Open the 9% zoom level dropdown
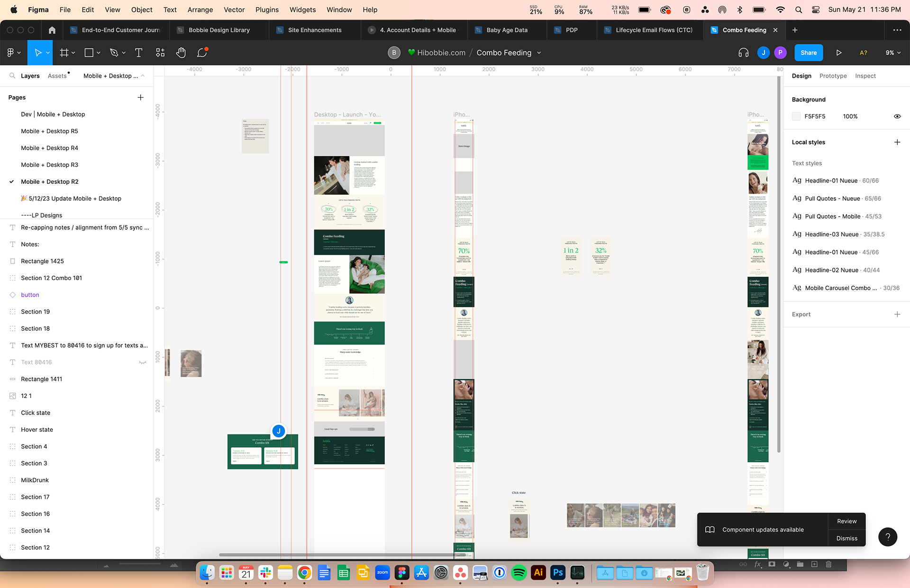This screenshot has width=910, height=588. [x=893, y=53]
